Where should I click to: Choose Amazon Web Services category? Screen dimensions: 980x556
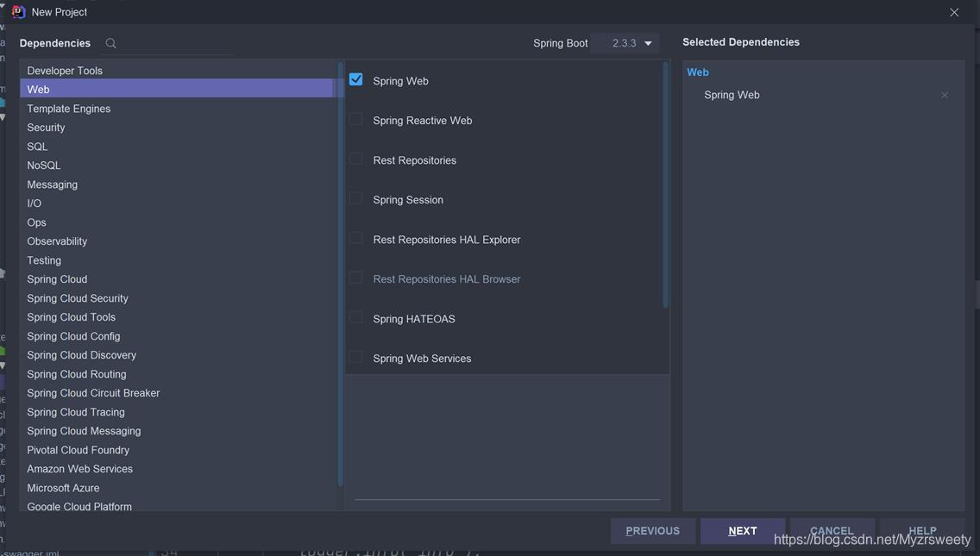(178, 469)
